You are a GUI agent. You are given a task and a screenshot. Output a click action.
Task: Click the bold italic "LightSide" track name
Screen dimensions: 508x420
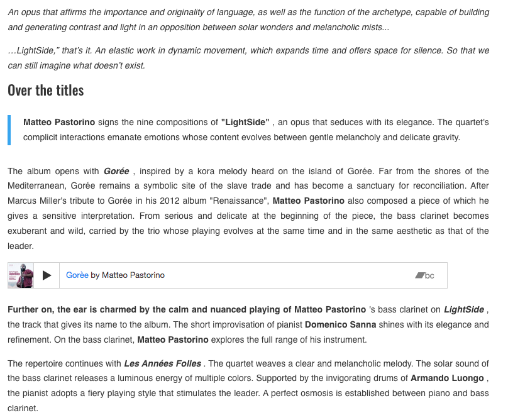pos(464,309)
